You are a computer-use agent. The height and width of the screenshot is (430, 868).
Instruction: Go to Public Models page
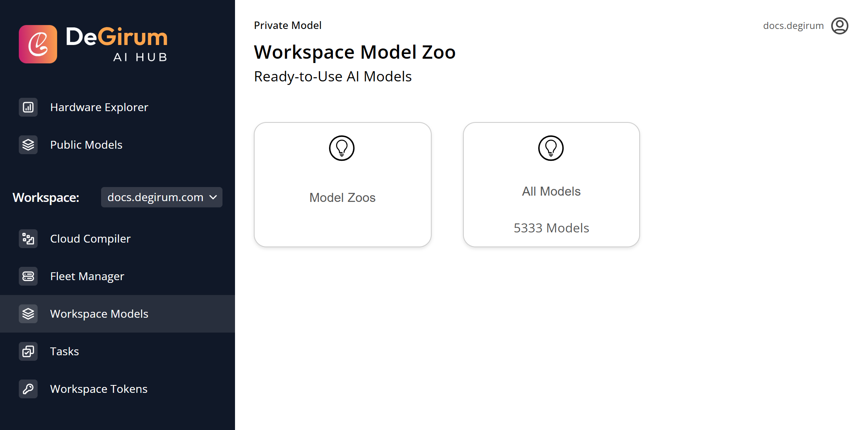pos(86,145)
